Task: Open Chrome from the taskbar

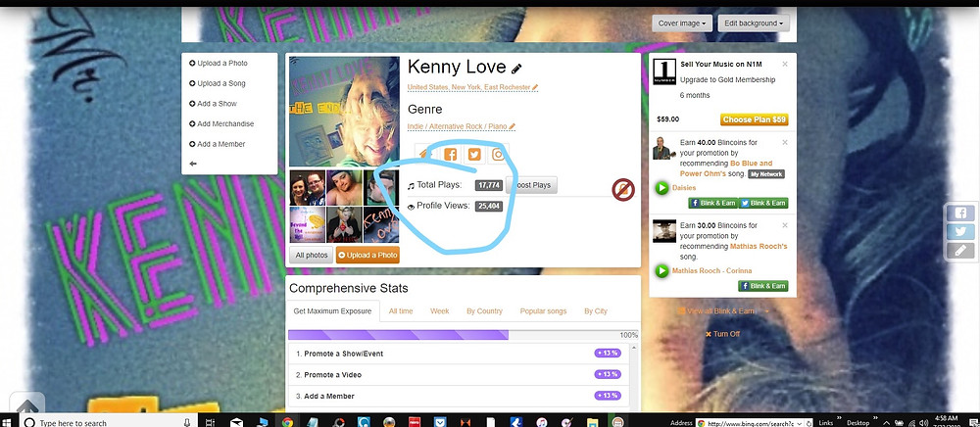Action: [287, 422]
